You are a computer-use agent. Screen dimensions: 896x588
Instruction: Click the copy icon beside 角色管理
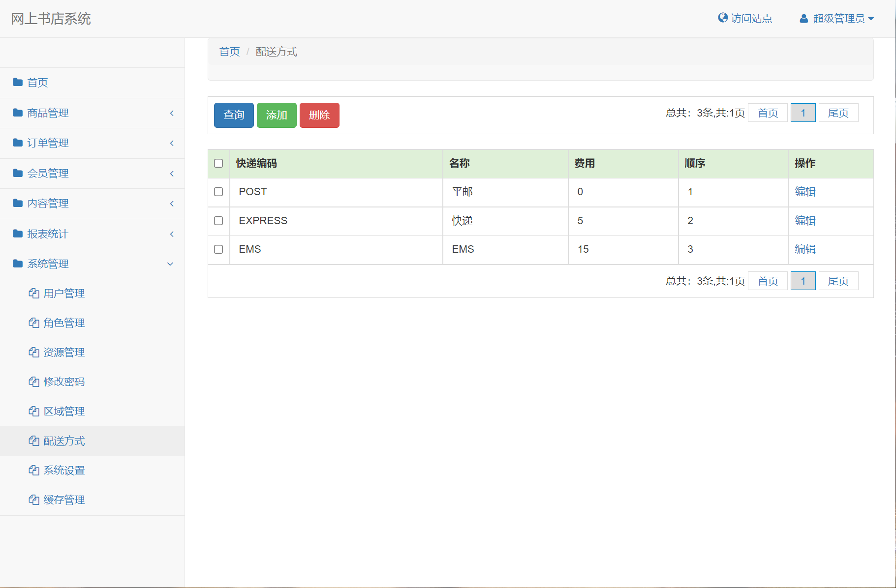[x=34, y=323]
